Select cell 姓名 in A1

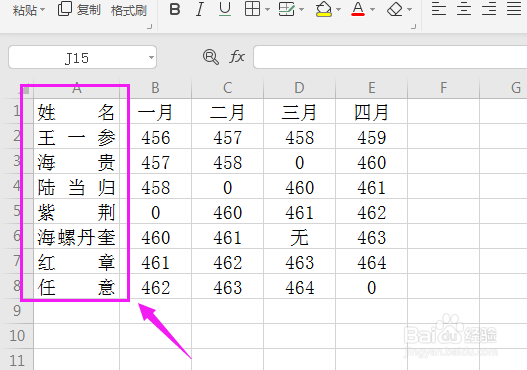[77, 112]
